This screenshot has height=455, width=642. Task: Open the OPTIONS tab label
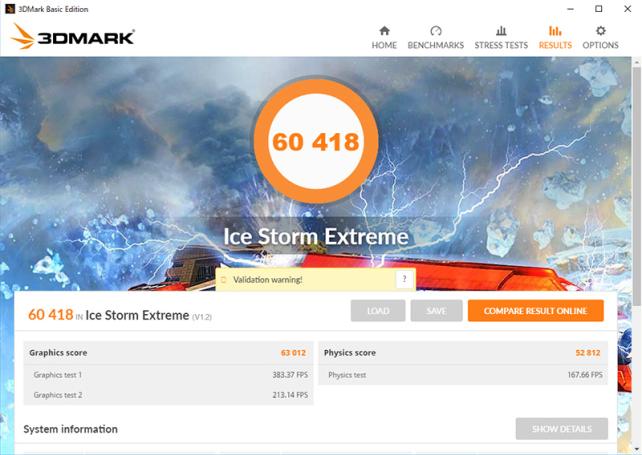pyautogui.click(x=600, y=45)
